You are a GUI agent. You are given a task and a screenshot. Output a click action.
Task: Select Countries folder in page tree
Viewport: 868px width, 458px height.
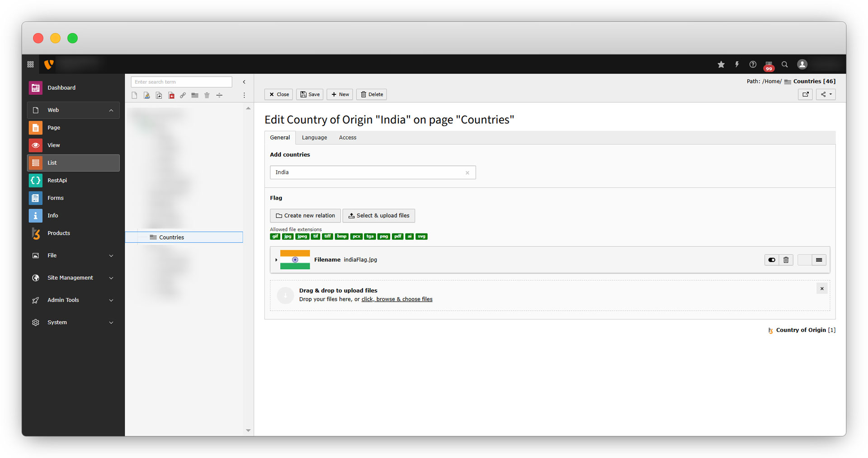click(171, 238)
